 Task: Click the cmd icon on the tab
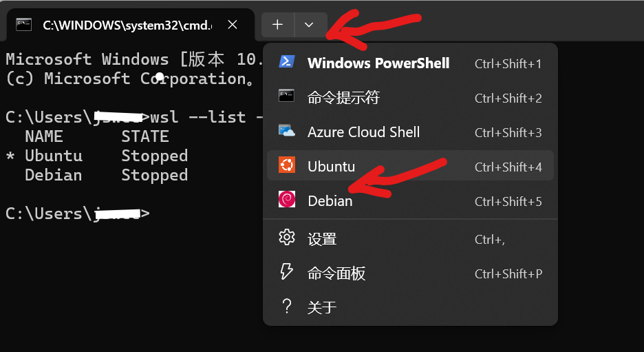pos(24,25)
